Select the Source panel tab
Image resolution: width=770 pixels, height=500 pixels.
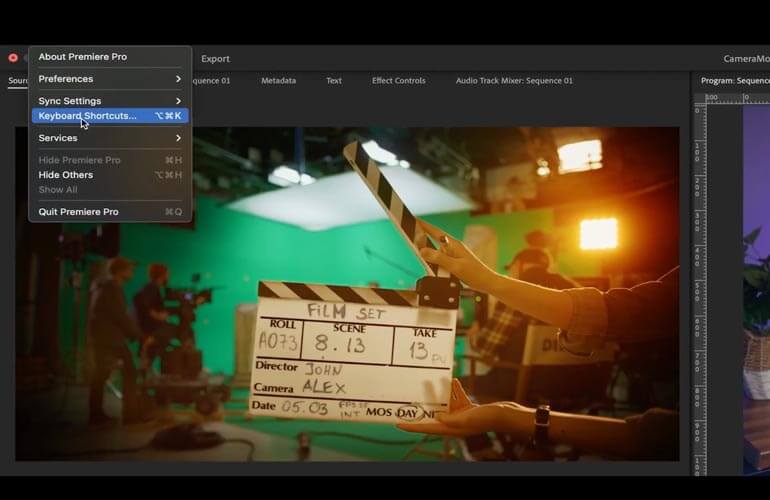(x=18, y=81)
